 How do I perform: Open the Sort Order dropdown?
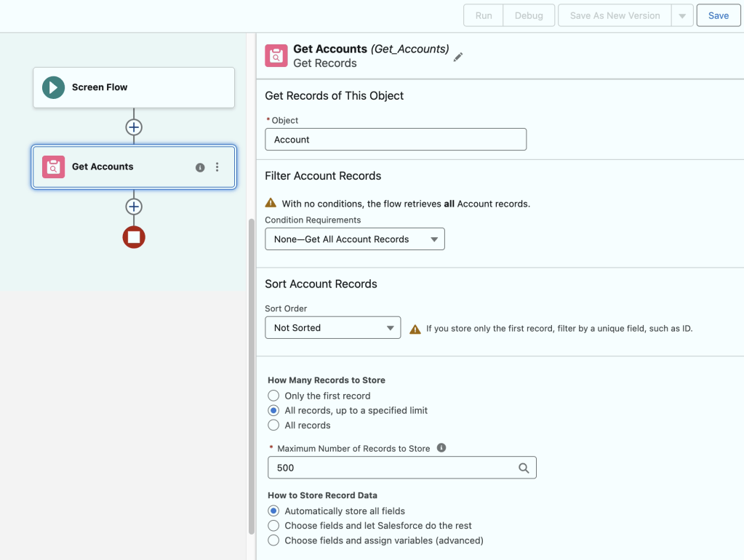pos(332,328)
